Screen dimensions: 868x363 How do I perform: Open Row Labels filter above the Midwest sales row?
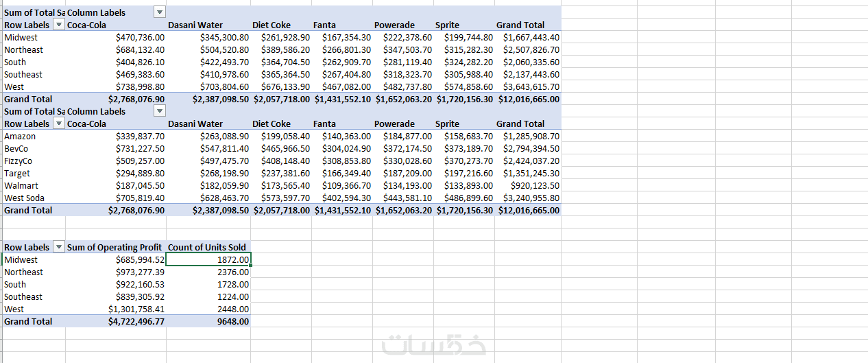[58, 25]
